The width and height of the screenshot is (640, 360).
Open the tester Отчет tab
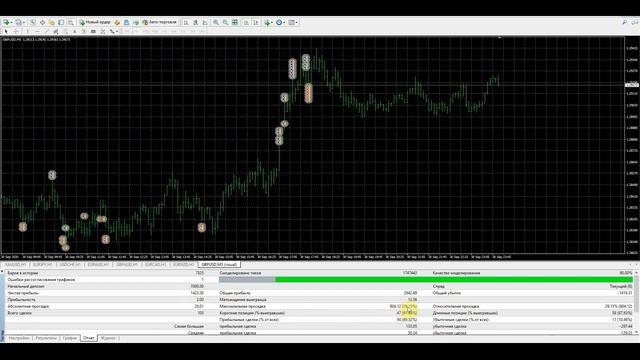point(89,338)
